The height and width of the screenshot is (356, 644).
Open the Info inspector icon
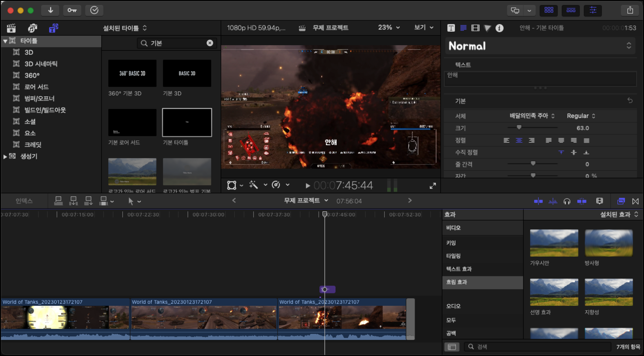tap(499, 28)
